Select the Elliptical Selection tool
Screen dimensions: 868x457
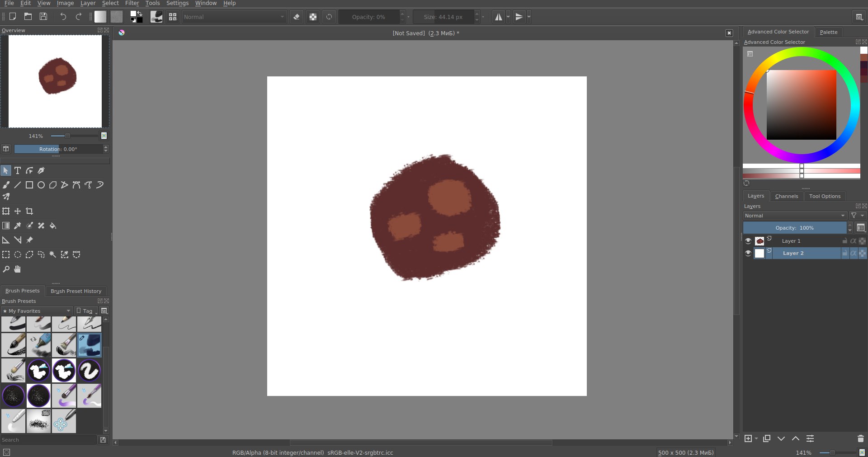[18, 254]
